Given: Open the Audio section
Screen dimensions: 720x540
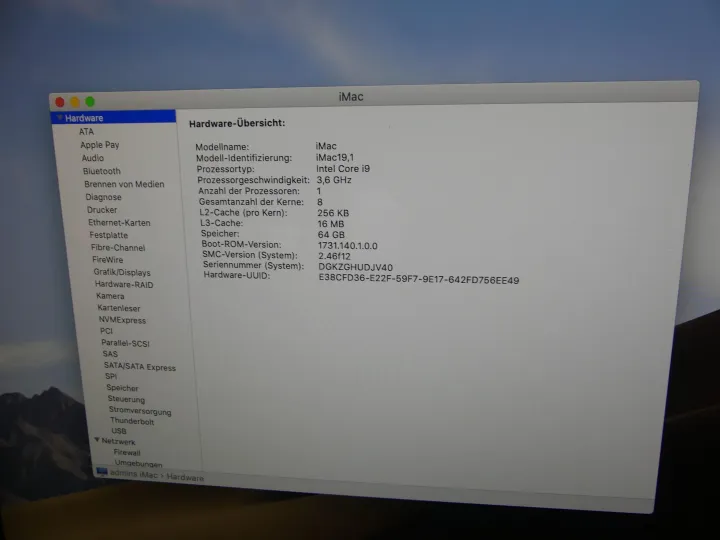Looking at the screenshot, I should click(x=93, y=158).
